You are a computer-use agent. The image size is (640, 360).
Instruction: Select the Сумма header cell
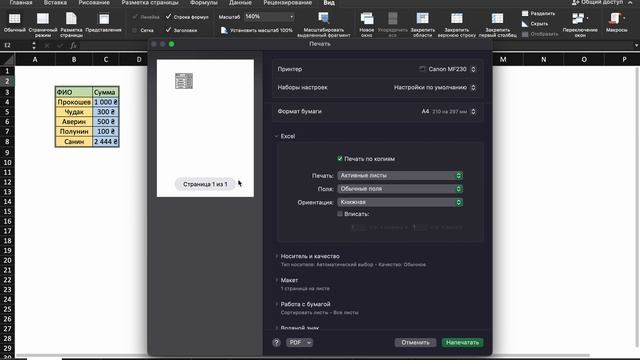click(106, 92)
